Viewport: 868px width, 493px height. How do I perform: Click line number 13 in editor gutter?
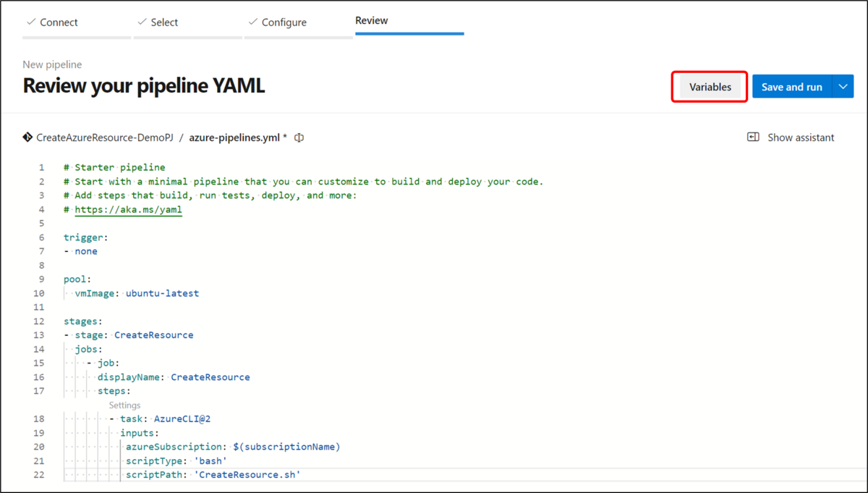[39, 335]
